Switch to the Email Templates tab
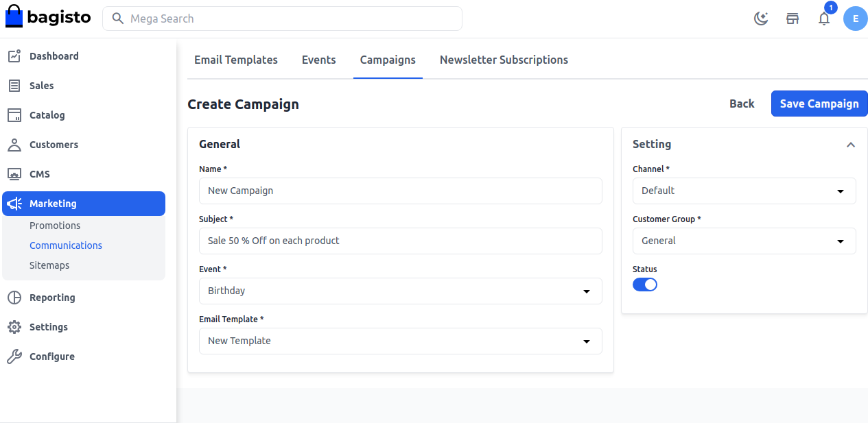 click(235, 60)
